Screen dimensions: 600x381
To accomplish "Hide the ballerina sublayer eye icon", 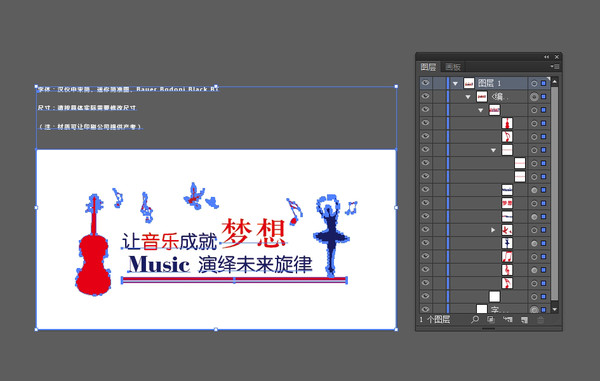I will [426, 243].
